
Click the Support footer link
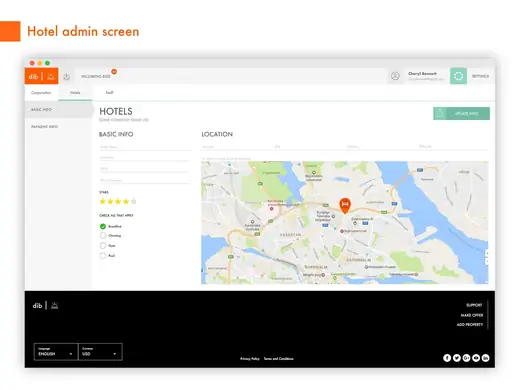[474, 305]
